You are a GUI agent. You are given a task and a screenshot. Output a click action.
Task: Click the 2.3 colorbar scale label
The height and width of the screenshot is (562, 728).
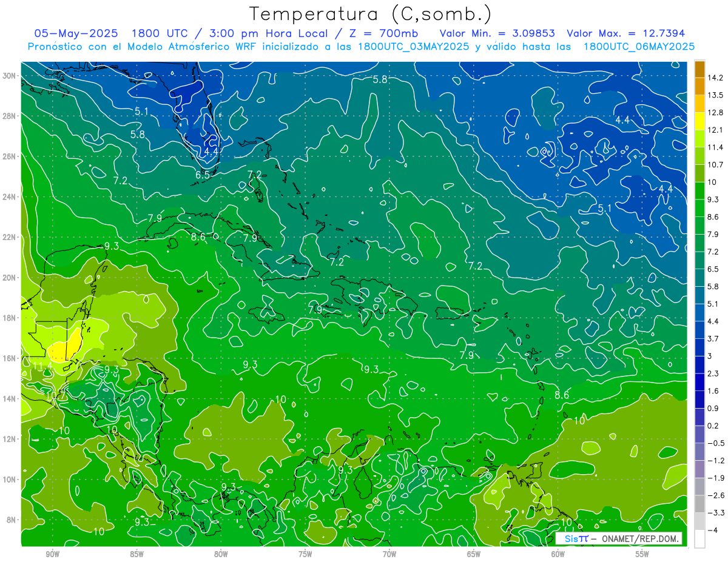pyautogui.click(x=713, y=373)
